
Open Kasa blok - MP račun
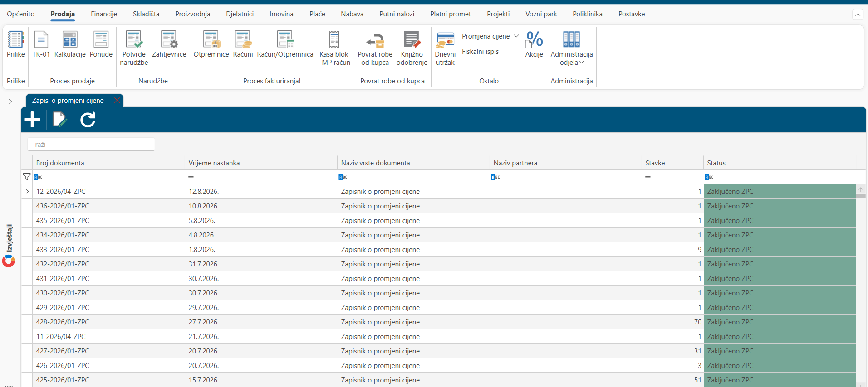click(334, 48)
